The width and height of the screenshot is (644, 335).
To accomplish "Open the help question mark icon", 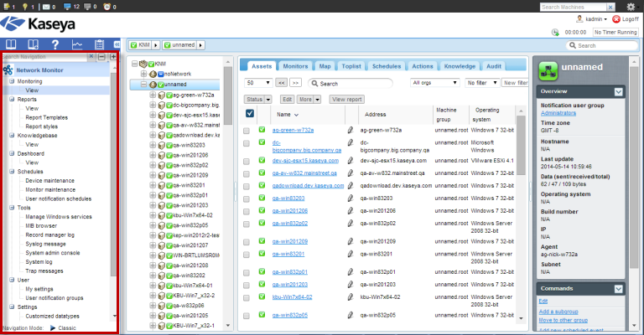I will [x=55, y=45].
